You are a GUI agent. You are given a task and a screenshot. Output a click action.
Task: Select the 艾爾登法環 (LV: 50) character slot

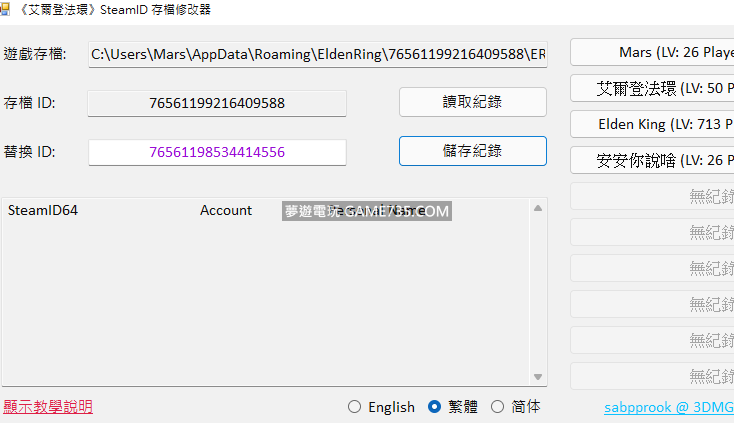pos(652,88)
